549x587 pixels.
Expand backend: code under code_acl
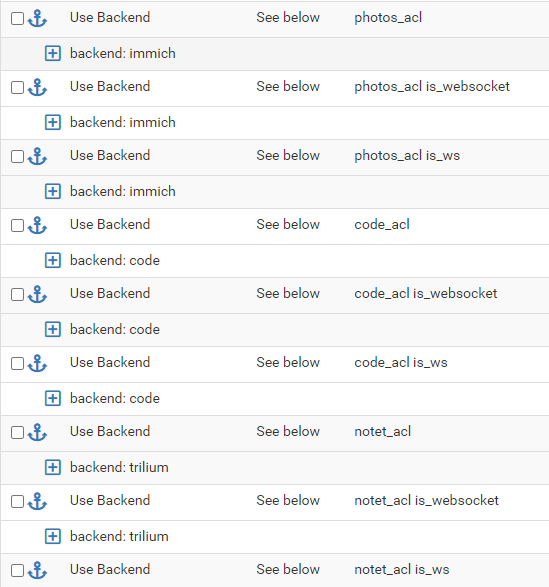pos(53,260)
